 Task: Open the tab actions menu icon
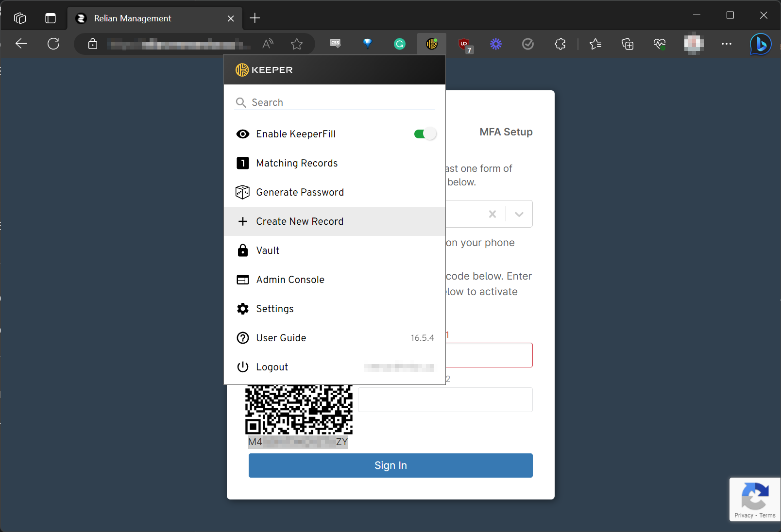51,18
